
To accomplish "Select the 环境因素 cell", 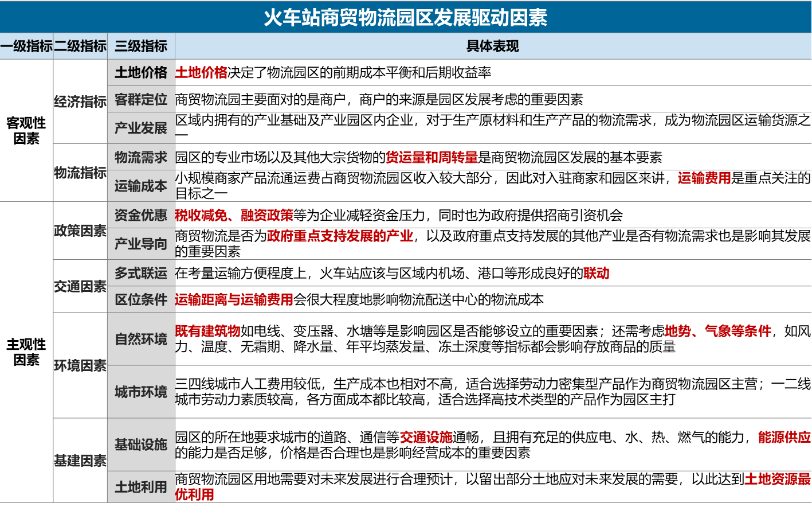I will [x=80, y=365].
